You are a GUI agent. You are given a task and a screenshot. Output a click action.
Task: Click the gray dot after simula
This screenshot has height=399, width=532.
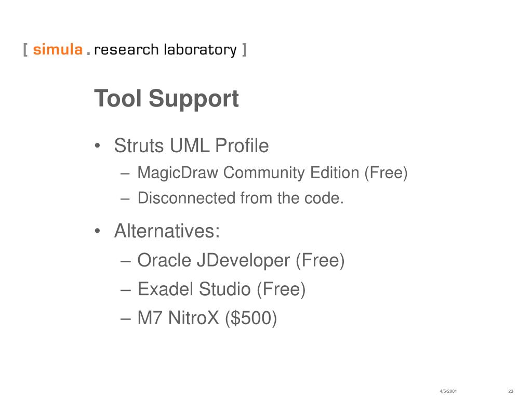tap(88, 54)
